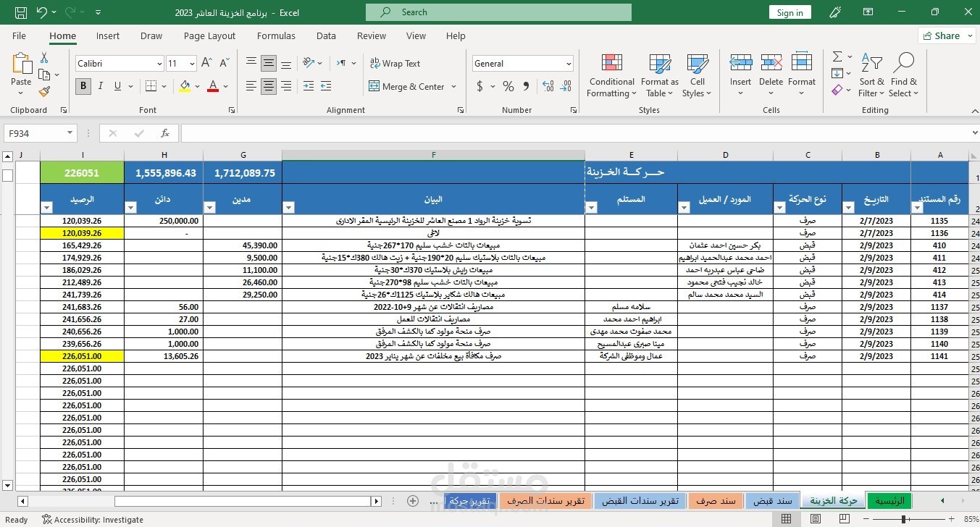Open Accessibility: Investigate in the status bar
This screenshot has height=527, width=980.
click(93, 520)
